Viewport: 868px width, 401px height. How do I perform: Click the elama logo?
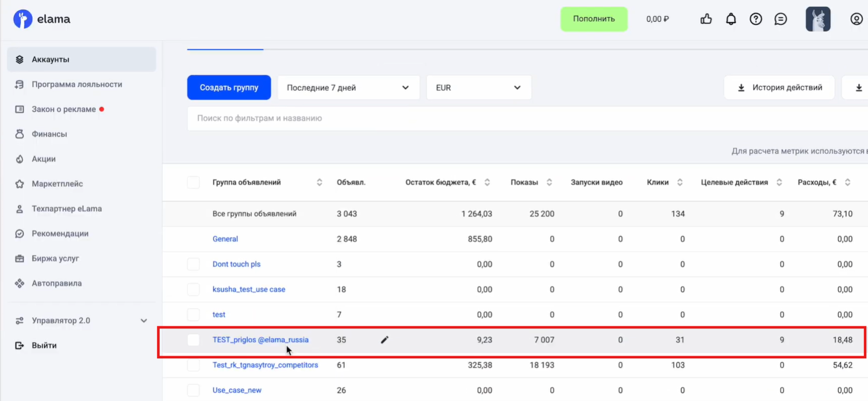coord(42,19)
